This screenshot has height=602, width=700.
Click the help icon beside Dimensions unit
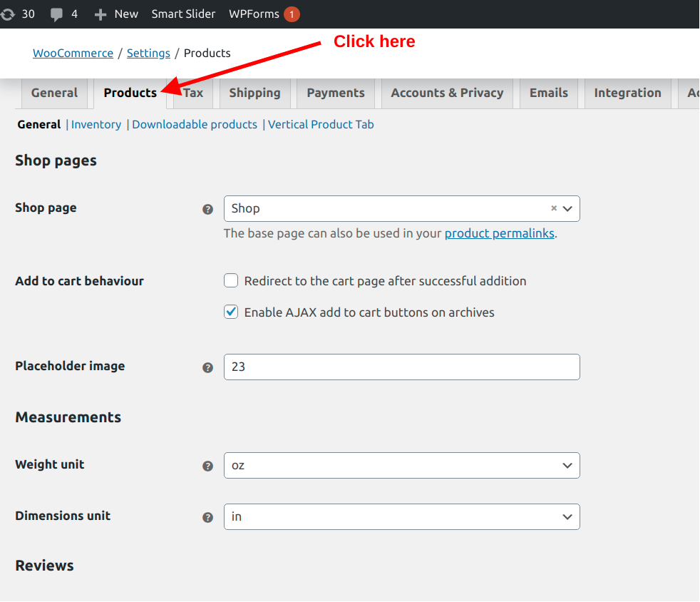click(207, 517)
